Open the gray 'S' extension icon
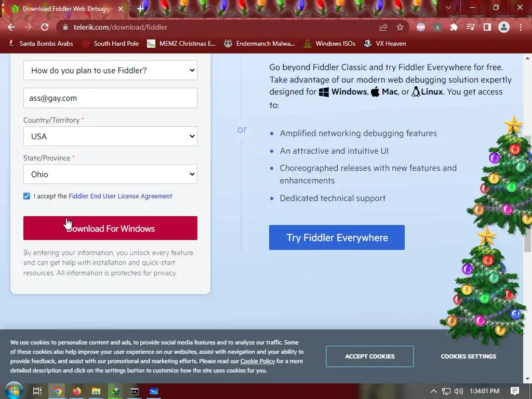The height and width of the screenshot is (399, 532). click(x=437, y=27)
